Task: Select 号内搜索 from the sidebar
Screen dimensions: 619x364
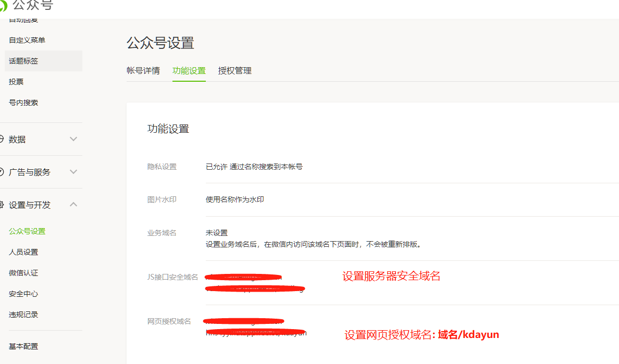Action: 23,103
